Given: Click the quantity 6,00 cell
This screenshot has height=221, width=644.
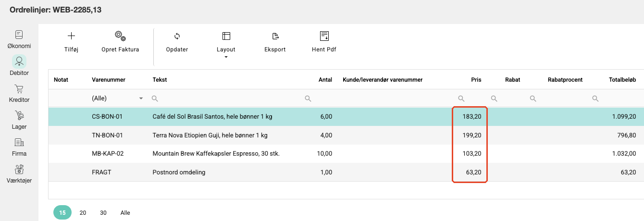Looking at the screenshot, I should pyautogui.click(x=325, y=117).
